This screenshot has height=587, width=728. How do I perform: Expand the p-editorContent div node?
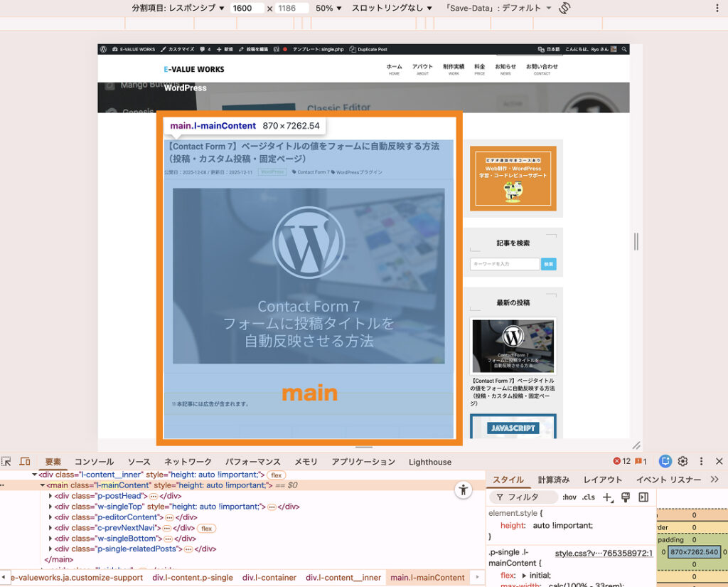(51, 517)
